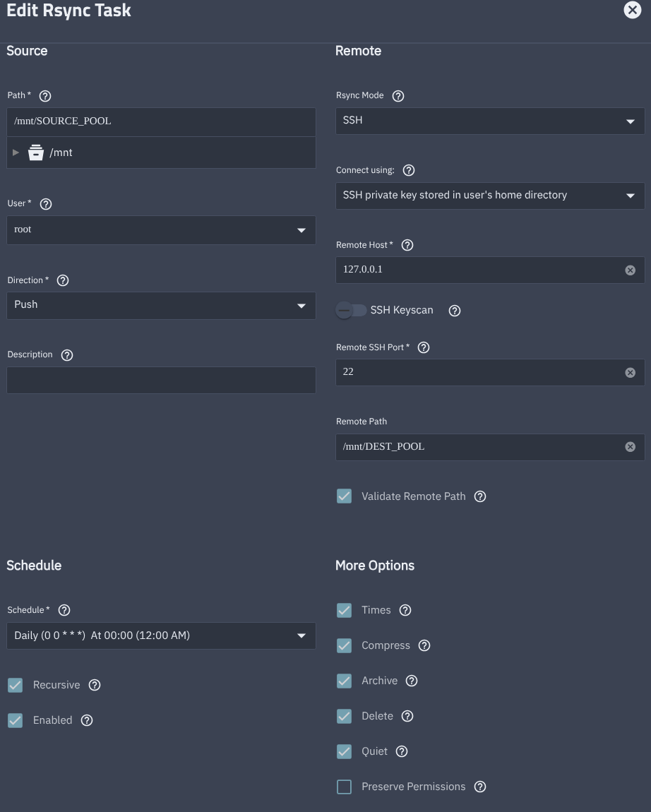Show help for Schedule field
651x812 pixels.
tap(64, 610)
